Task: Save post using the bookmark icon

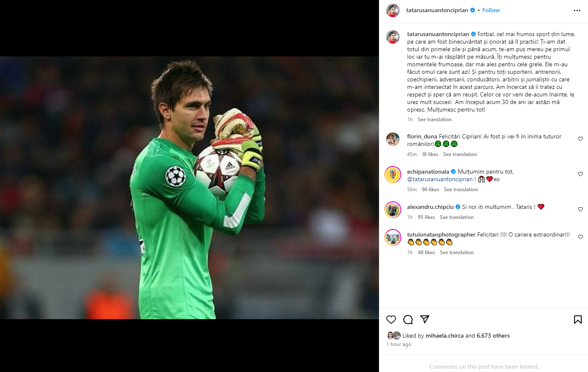Action: 578,320
